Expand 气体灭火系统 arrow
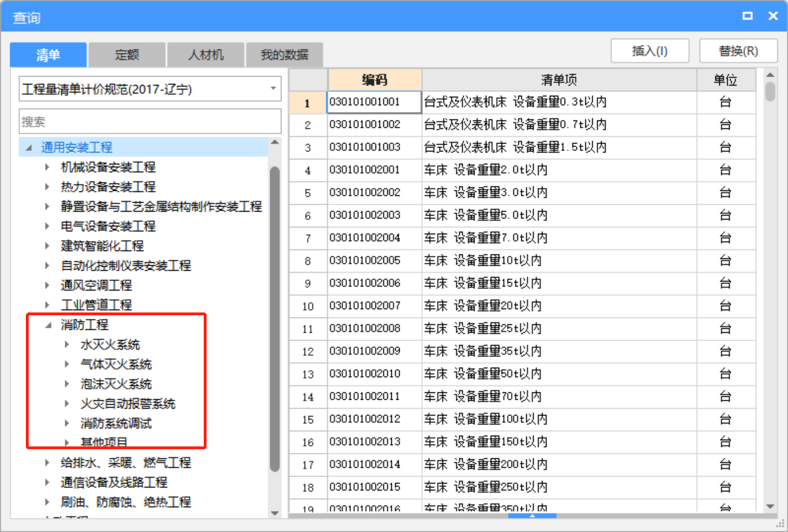 [x=67, y=364]
